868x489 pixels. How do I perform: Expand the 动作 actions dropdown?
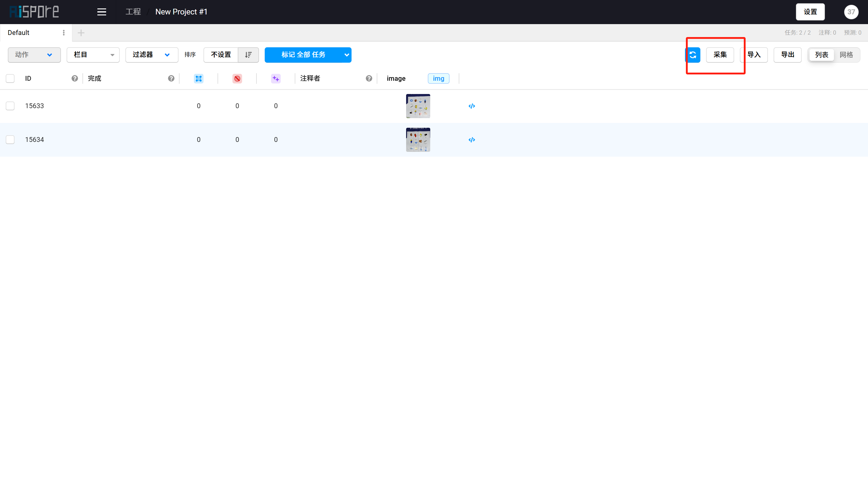[34, 55]
